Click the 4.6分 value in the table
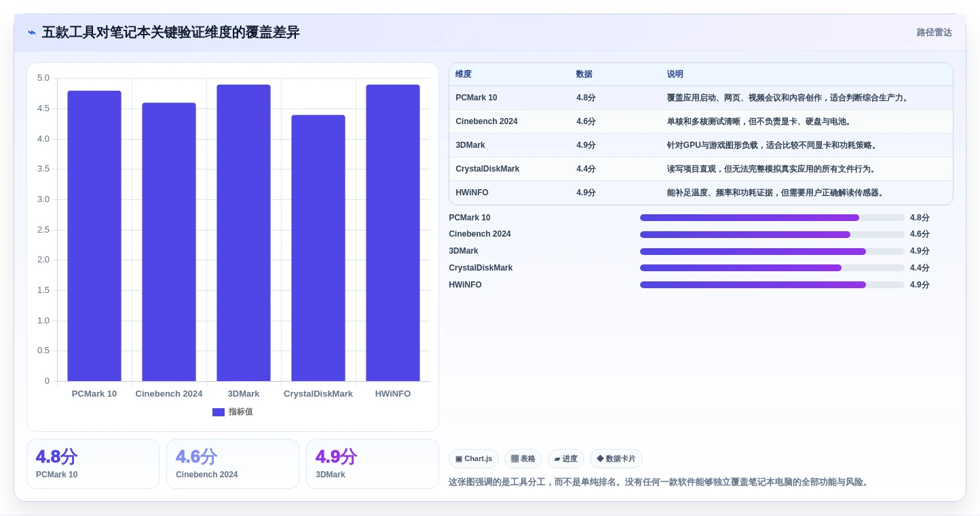Screen dimensions: 980x516 pyautogui.click(x=586, y=121)
